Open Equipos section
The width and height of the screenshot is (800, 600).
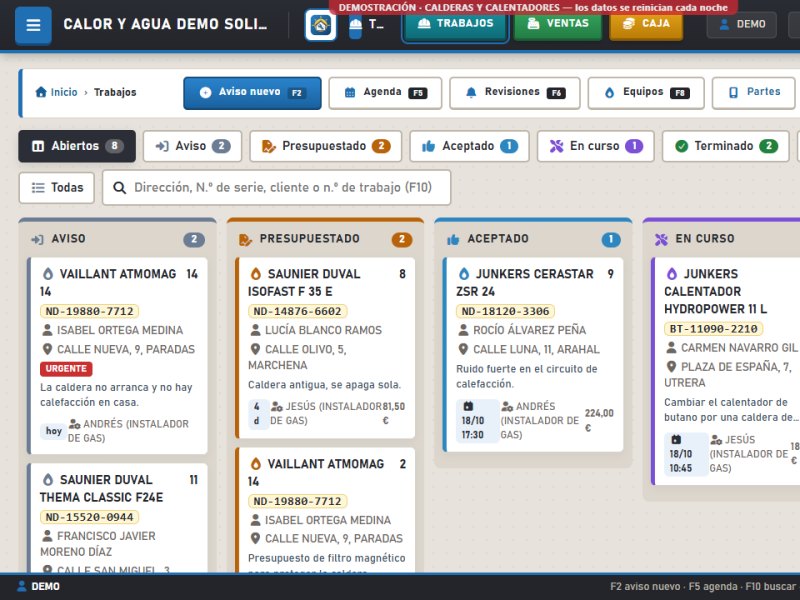(x=646, y=93)
